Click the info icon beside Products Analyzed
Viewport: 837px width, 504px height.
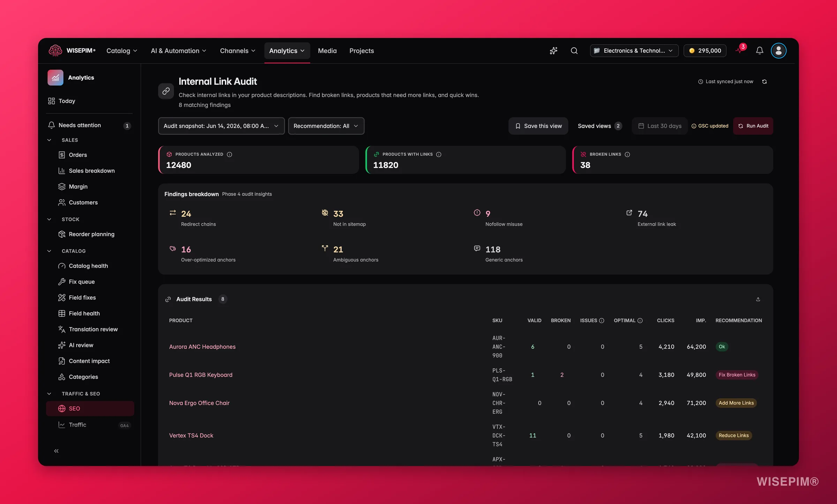pyautogui.click(x=229, y=155)
